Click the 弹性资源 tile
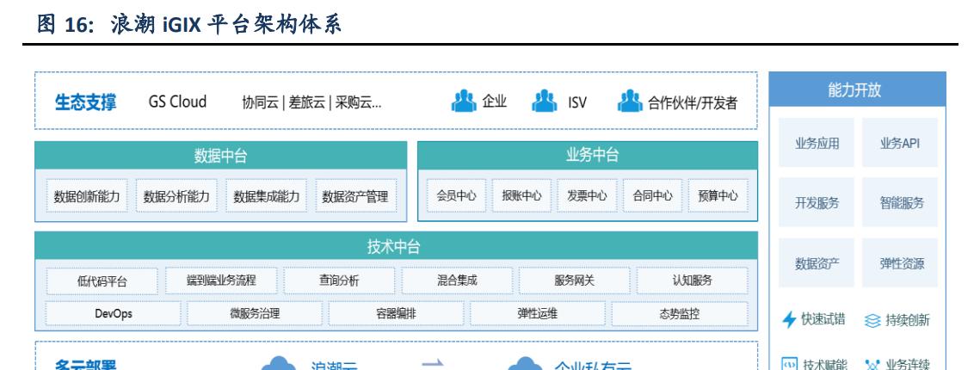 click(x=900, y=263)
